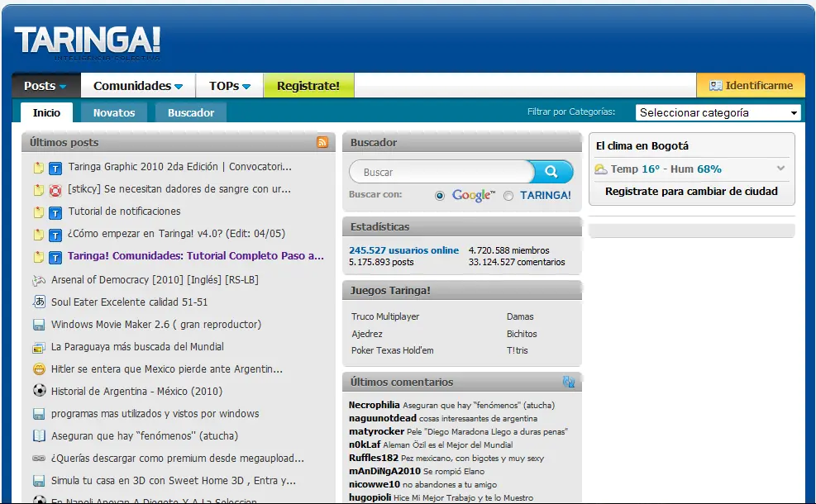Viewport: 816px width, 504px height.
Task: Select the Google search radio button
Action: [440, 196]
